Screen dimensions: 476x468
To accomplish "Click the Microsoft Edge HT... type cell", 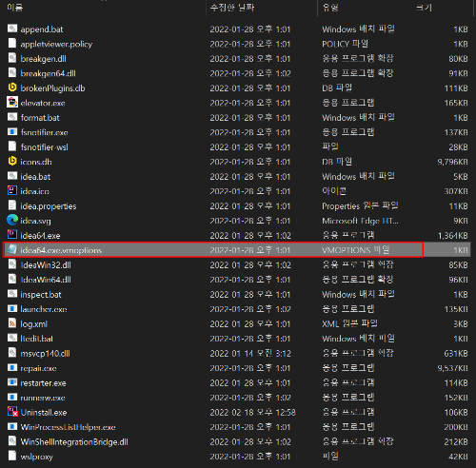I will tap(360, 221).
